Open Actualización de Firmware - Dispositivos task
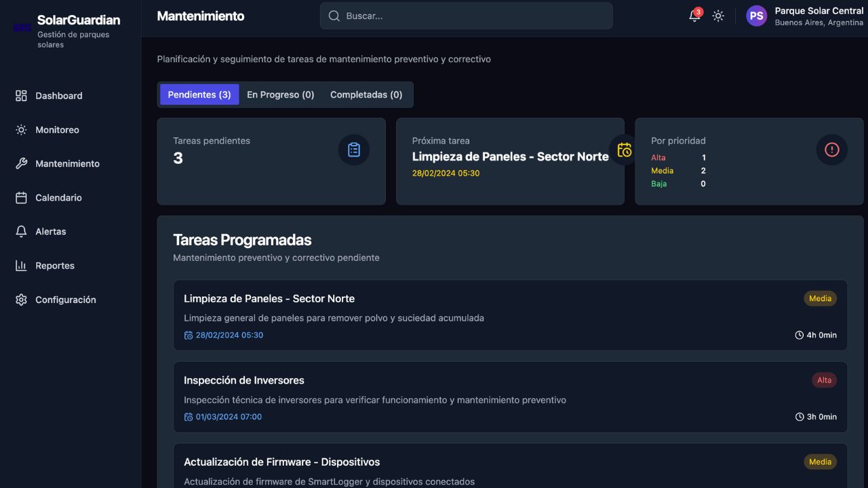The height and width of the screenshot is (488, 868). pos(510,466)
